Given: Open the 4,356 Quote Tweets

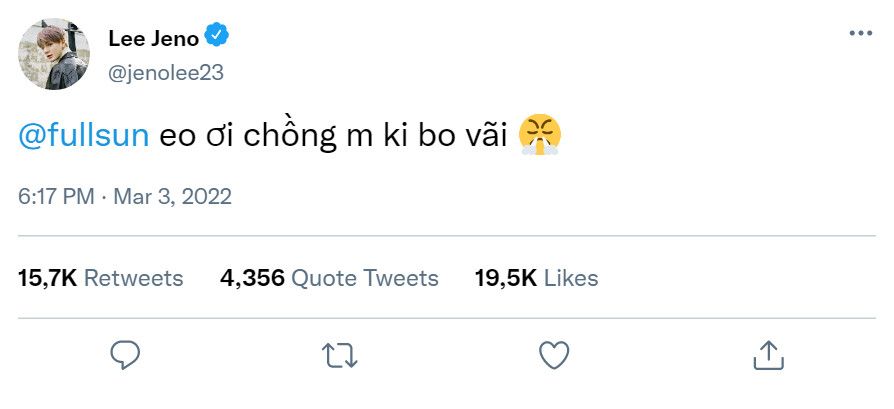Looking at the screenshot, I should click(329, 278).
